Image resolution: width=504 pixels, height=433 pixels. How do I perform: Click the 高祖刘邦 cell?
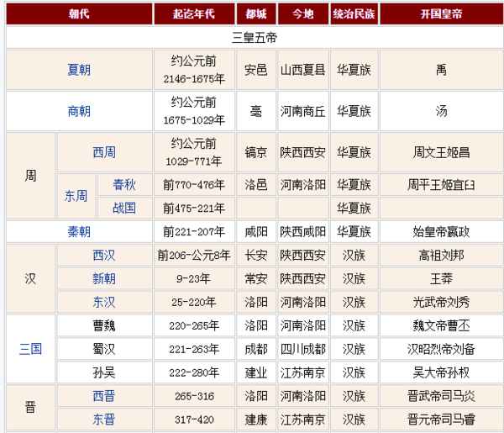[442, 256]
